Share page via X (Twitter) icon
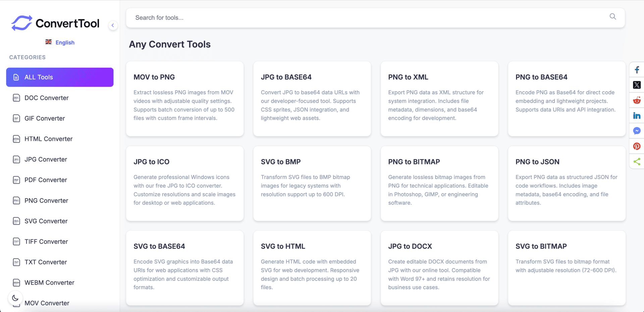644x312 pixels. (637, 85)
